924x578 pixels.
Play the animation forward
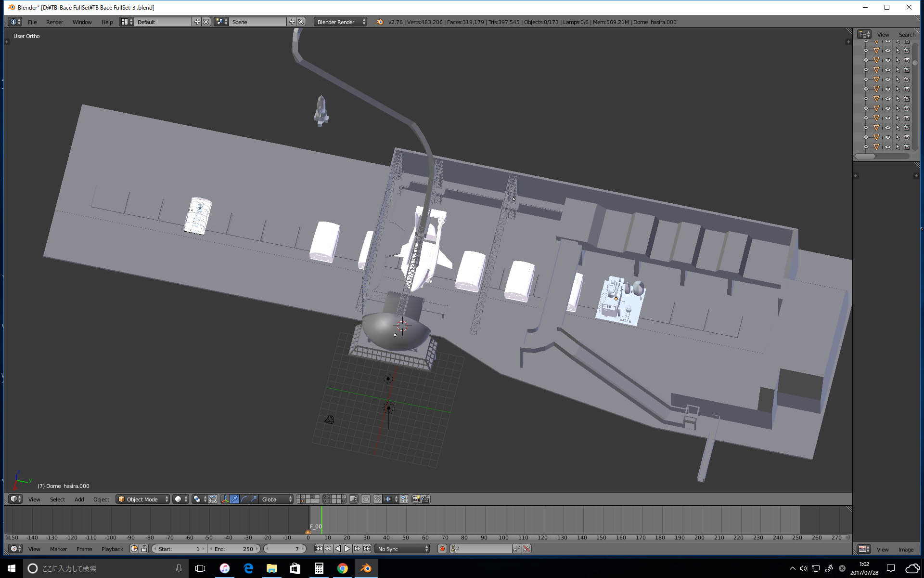coord(347,549)
